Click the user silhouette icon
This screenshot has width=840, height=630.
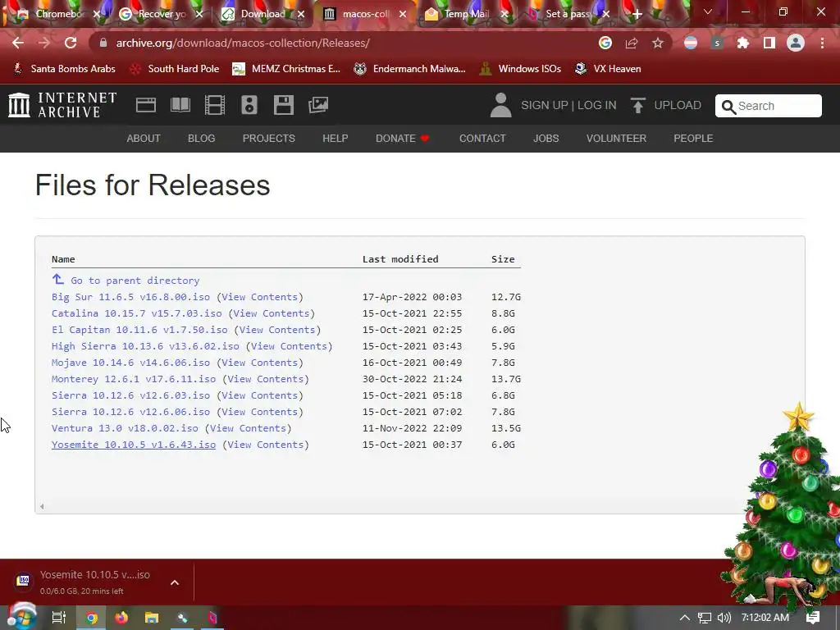(501, 105)
